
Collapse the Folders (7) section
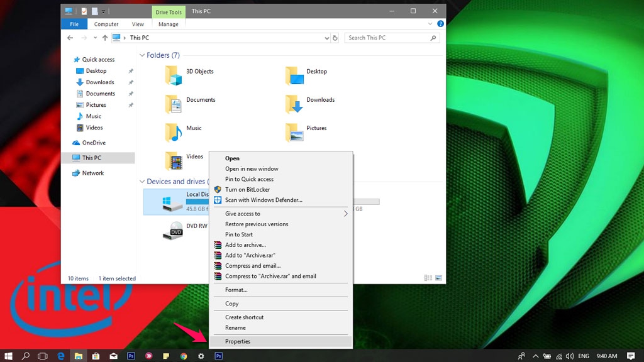tap(142, 55)
